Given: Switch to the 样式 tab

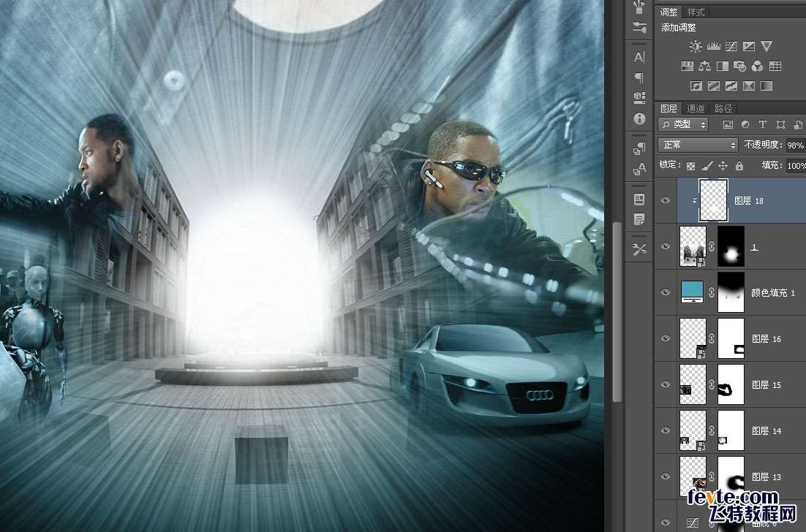Looking at the screenshot, I should pyautogui.click(x=696, y=12).
